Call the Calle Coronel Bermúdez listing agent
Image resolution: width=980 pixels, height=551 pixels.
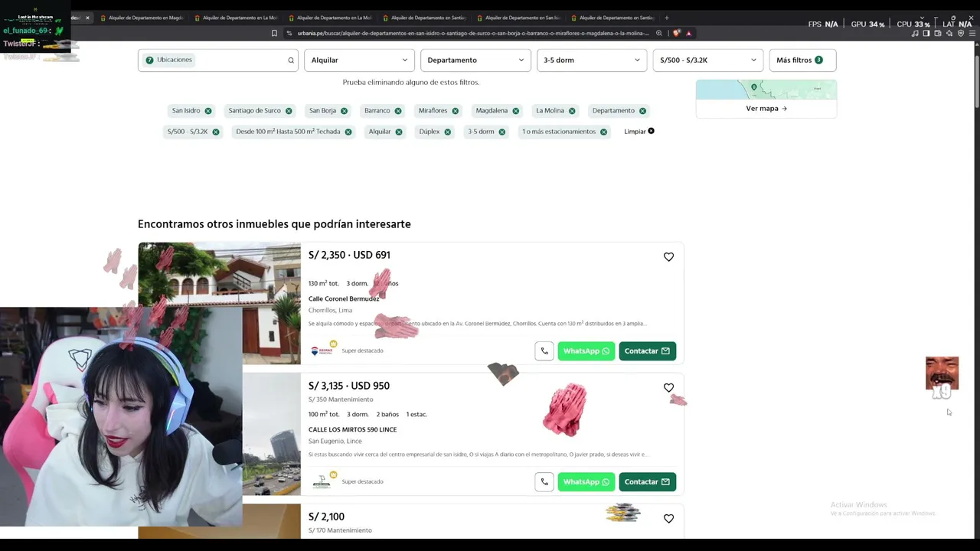pyautogui.click(x=544, y=351)
